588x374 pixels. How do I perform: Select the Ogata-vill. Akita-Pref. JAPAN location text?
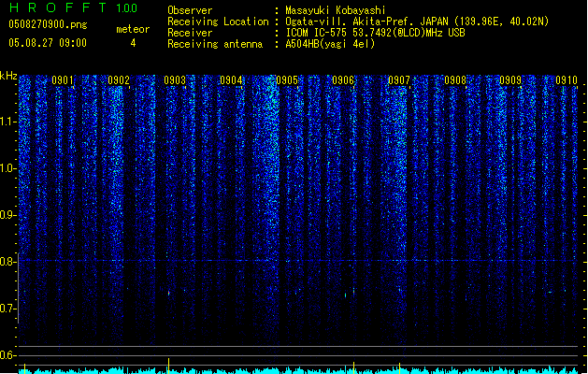click(x=417, y=22)
